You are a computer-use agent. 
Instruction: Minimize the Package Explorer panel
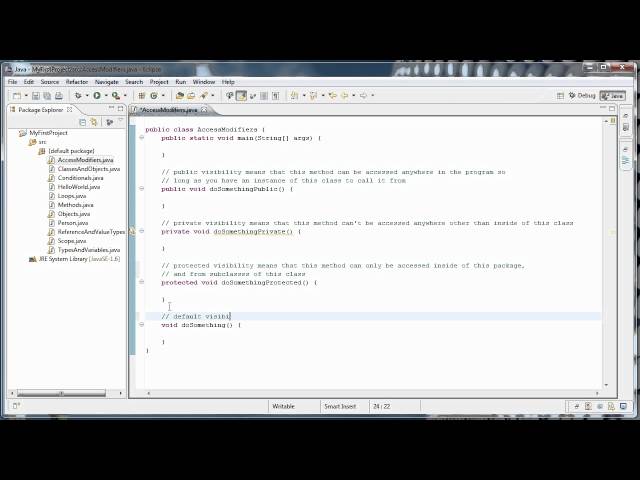click(111, 108)
